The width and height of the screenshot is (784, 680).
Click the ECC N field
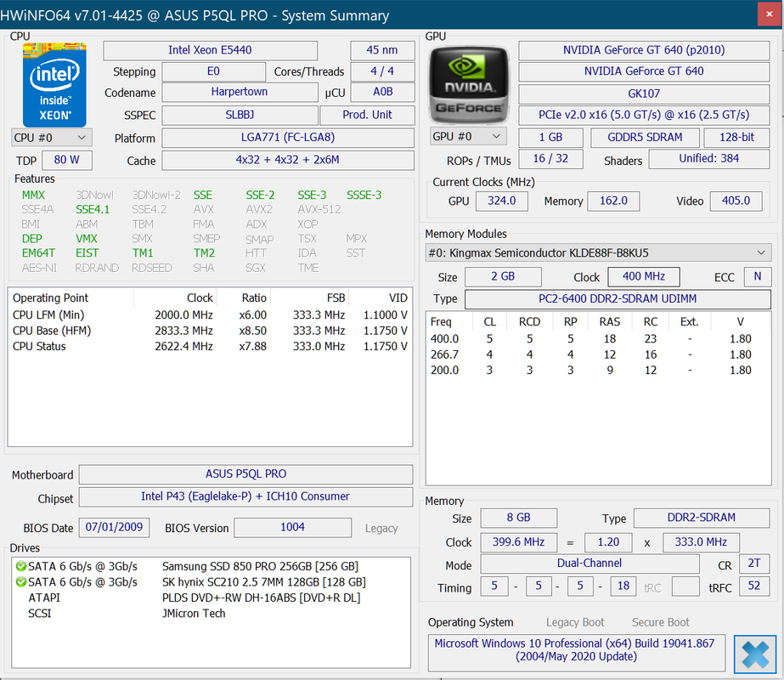tap(758, 277)
